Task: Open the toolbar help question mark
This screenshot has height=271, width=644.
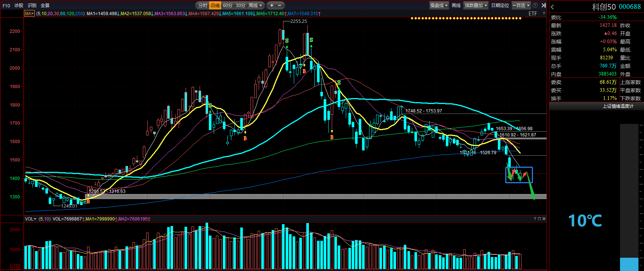Action: pos(535,6)
